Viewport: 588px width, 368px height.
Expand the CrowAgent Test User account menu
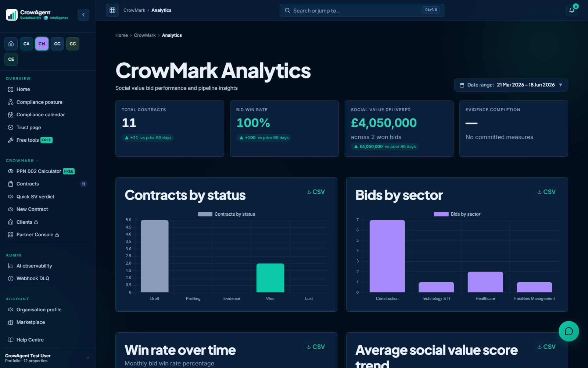point(47,358)
